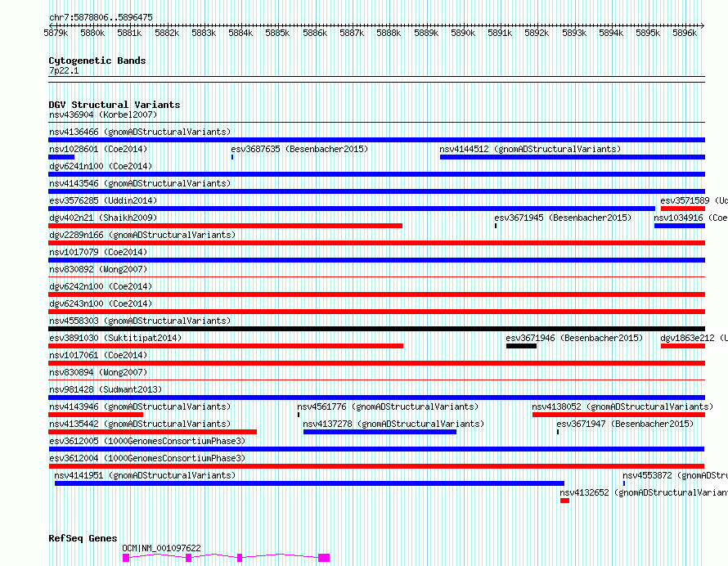728x566 pixels.
Task: Open esv3576285 (Uddin2014) variant label
Action: tap(103, 200)
